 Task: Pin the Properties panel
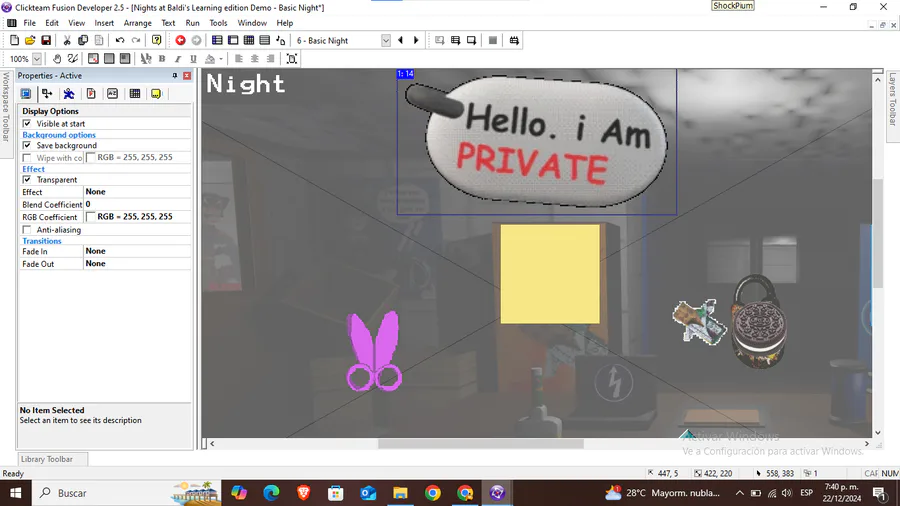coord(174,76)
